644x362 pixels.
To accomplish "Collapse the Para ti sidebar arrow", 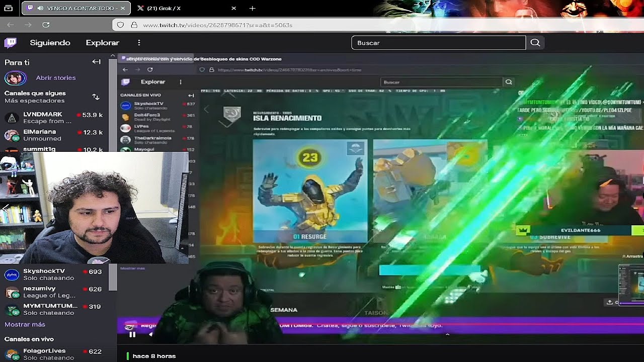I will click(96, 62).
